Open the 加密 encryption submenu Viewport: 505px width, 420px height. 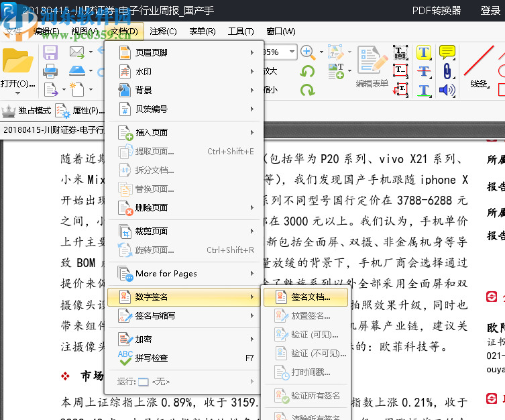pyautogui.click(x=184, y=339)
